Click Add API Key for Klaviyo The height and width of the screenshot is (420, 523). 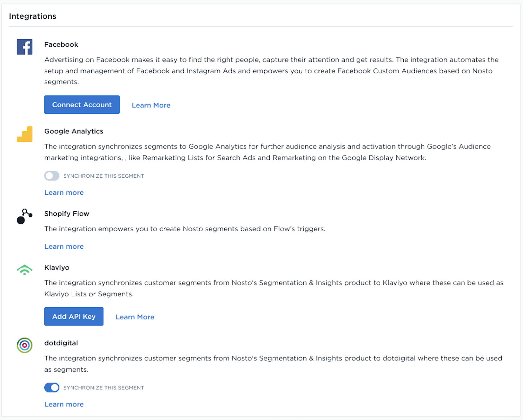point(74,316)
